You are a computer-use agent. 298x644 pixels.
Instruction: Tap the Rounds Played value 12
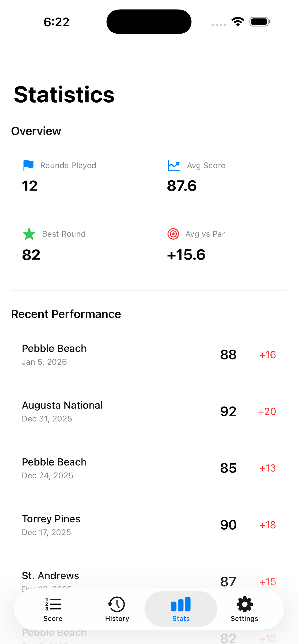[x=30, y=186]
